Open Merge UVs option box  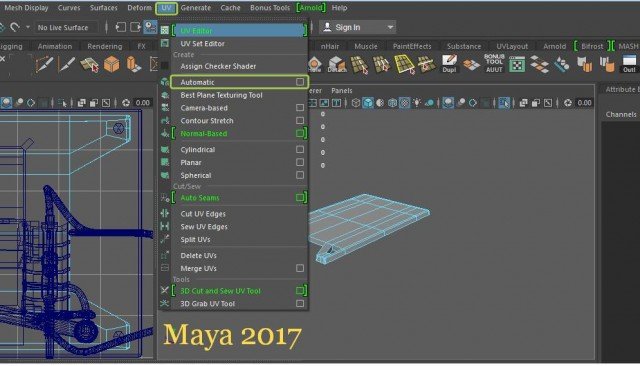pos(300,268)
